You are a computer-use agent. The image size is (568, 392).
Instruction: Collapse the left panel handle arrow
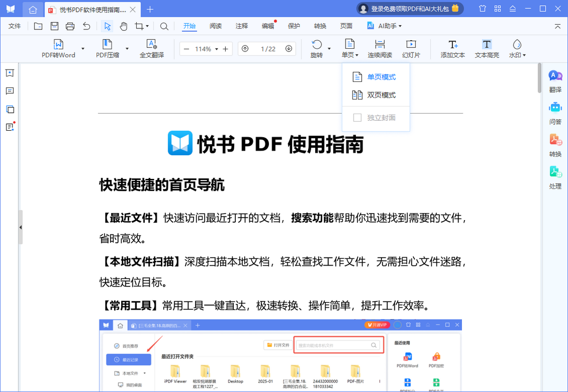20,227
